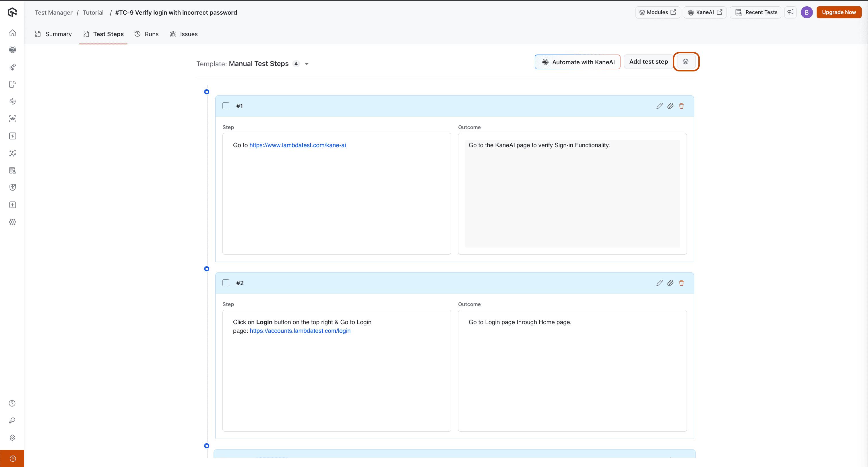Open the modules layers icon beside Add test step
Image resolution: width=868 pixels, height=467 pixels.
pos(685,62)
